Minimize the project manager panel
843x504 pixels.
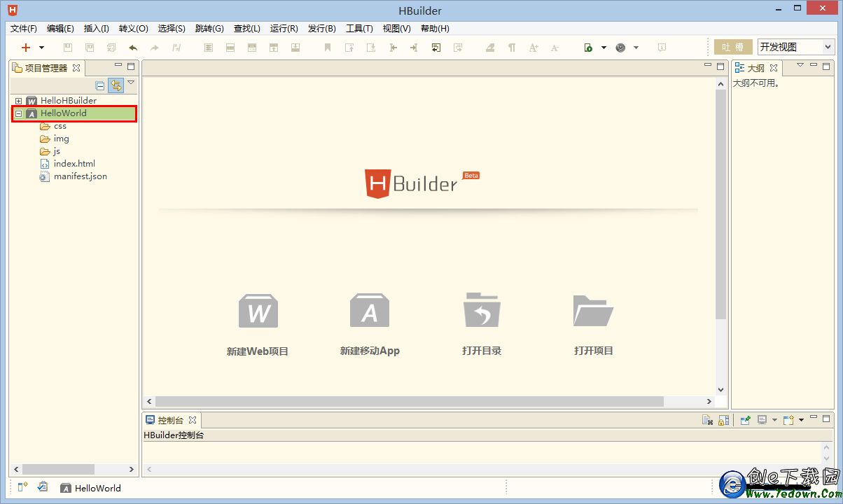coord(118,66)
